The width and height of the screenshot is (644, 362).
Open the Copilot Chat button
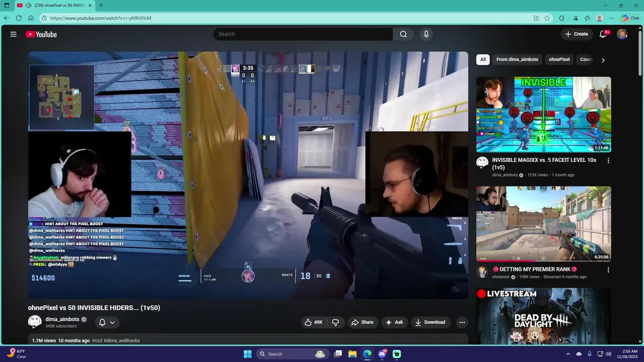(630, 18)
